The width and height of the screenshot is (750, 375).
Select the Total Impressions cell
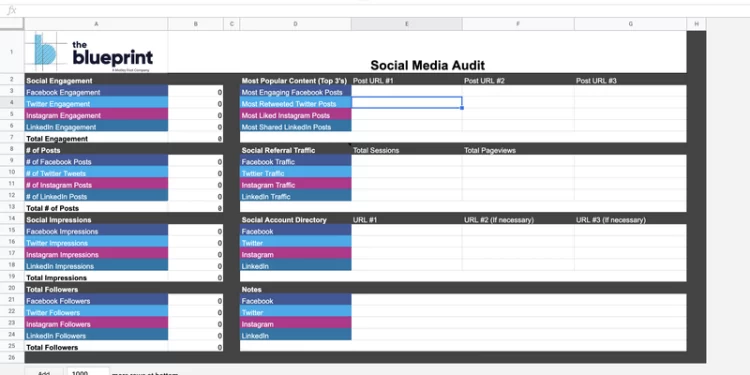click(96, 277)
